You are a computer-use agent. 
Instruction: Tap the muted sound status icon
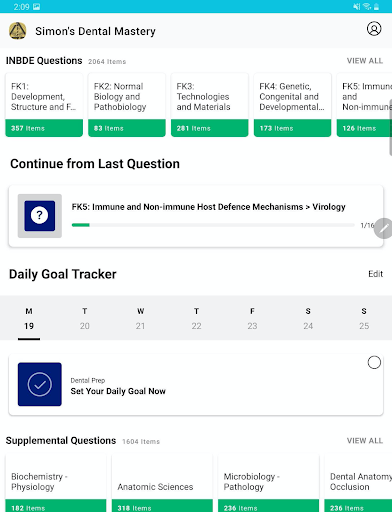pyautogui.click(x=357, y=6)
